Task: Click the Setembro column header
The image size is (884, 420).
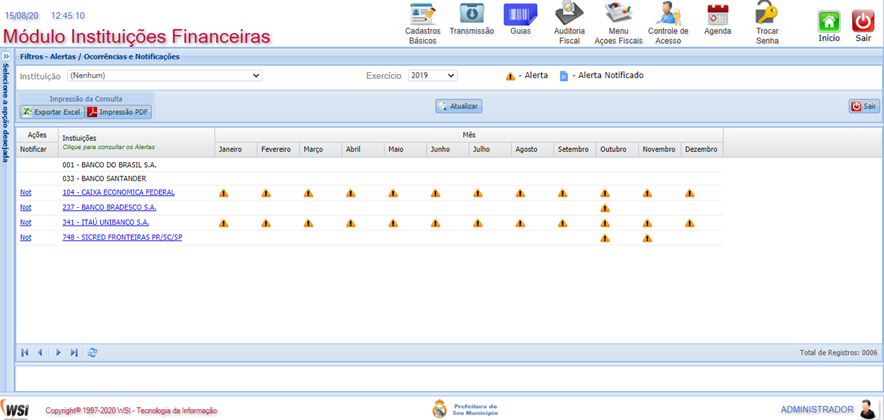Action: pos(574,150)
